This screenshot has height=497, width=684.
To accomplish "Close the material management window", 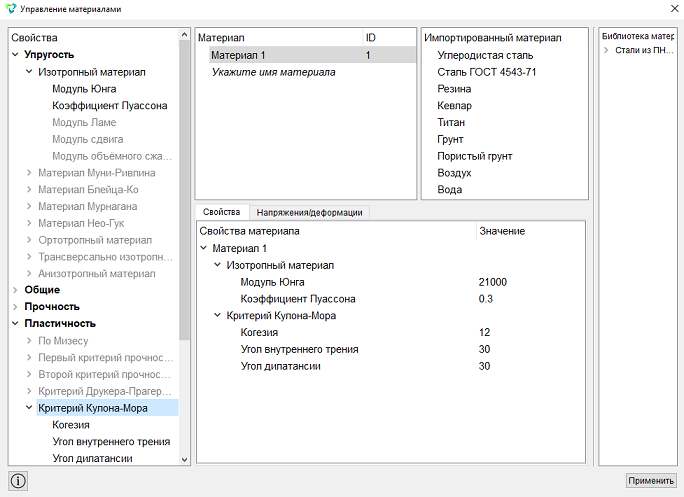I will tap(674, 9).
